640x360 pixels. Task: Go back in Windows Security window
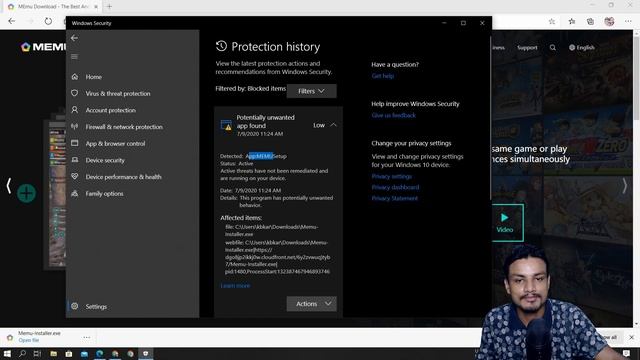[x=74, y=38]
